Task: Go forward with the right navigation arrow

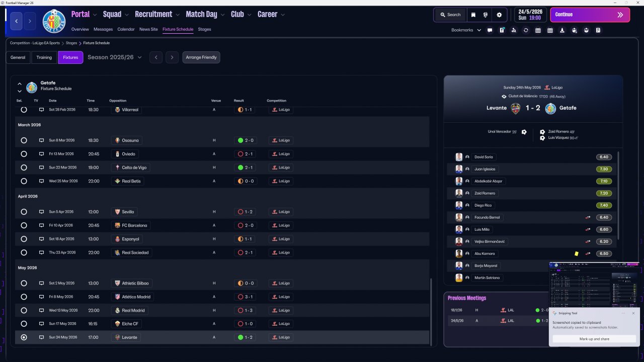Action: pyautogui.click(x=30, y=21)
